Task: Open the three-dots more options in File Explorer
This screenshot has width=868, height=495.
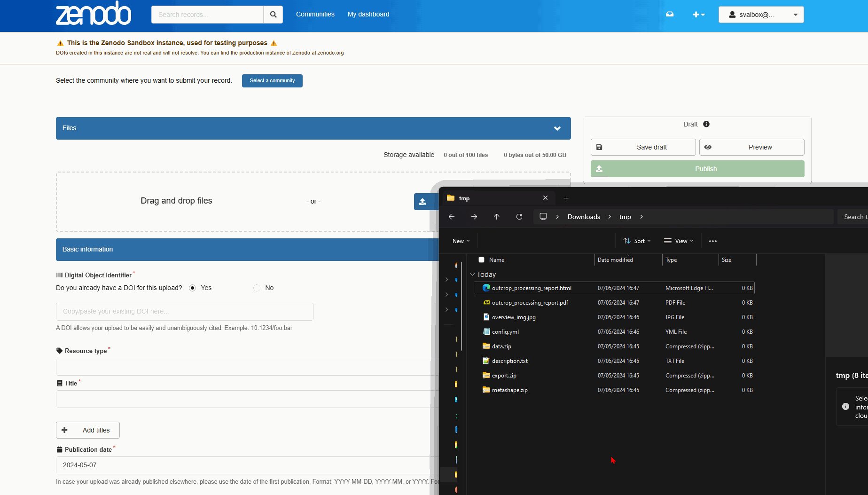Action: click(713, 241)
